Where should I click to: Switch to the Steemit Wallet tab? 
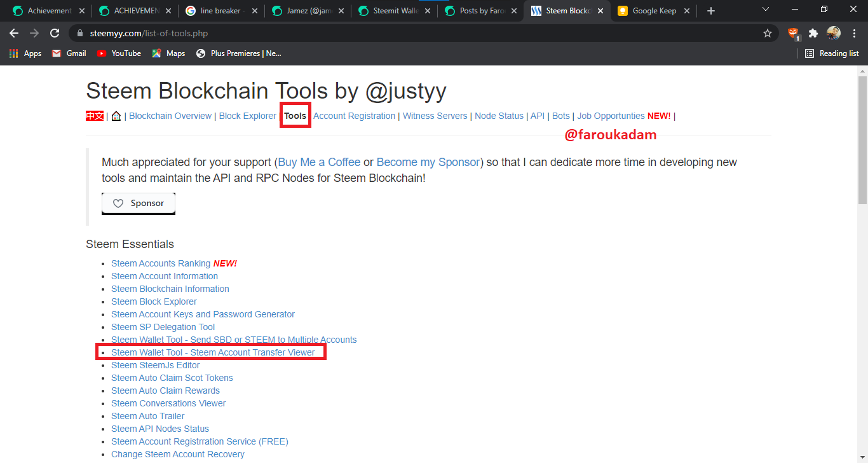click(x=394, y=11)
